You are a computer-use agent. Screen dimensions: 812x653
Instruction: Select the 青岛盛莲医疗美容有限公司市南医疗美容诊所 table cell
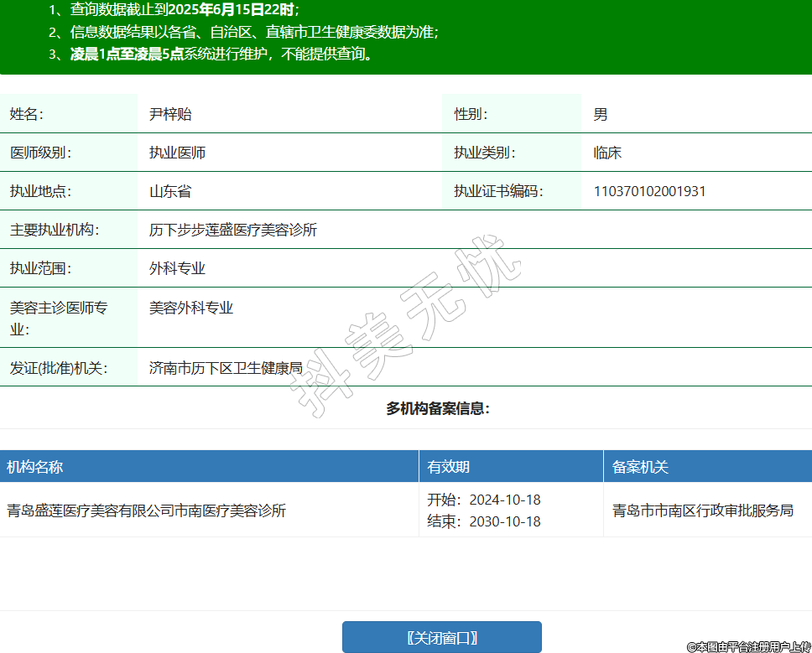click(147, 510)
